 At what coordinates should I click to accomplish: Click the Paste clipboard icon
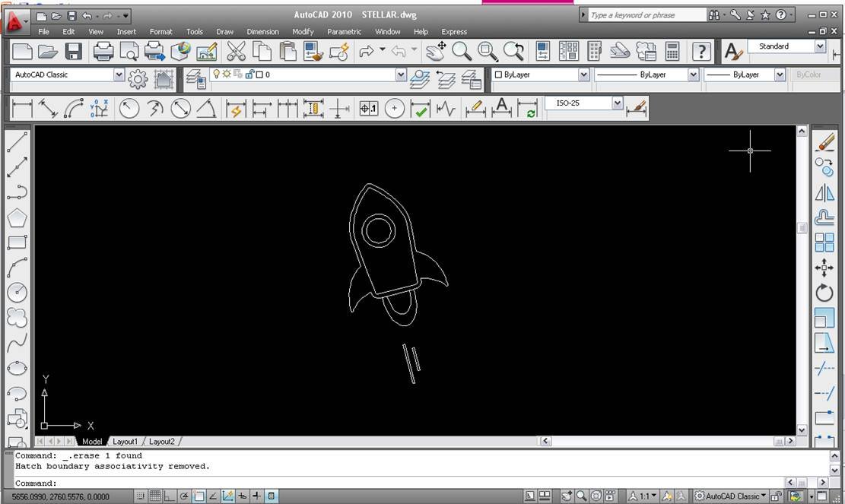tap(287, 52)
